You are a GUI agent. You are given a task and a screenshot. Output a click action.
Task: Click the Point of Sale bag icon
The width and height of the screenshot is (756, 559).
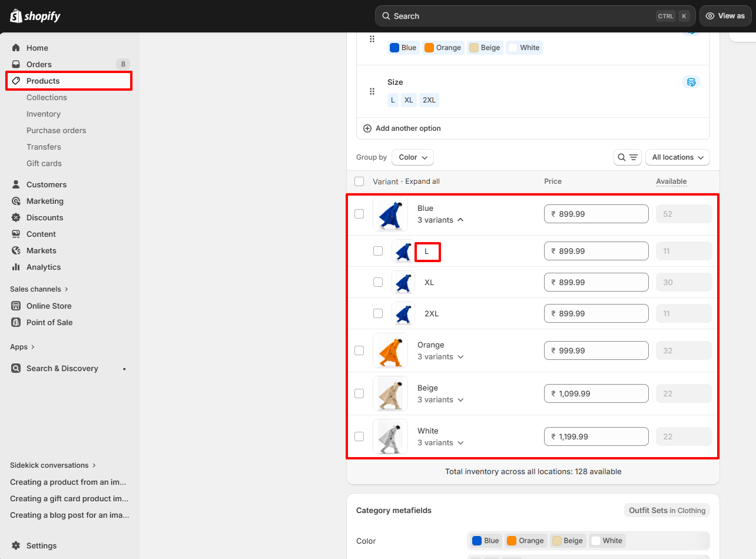(16, 322)
